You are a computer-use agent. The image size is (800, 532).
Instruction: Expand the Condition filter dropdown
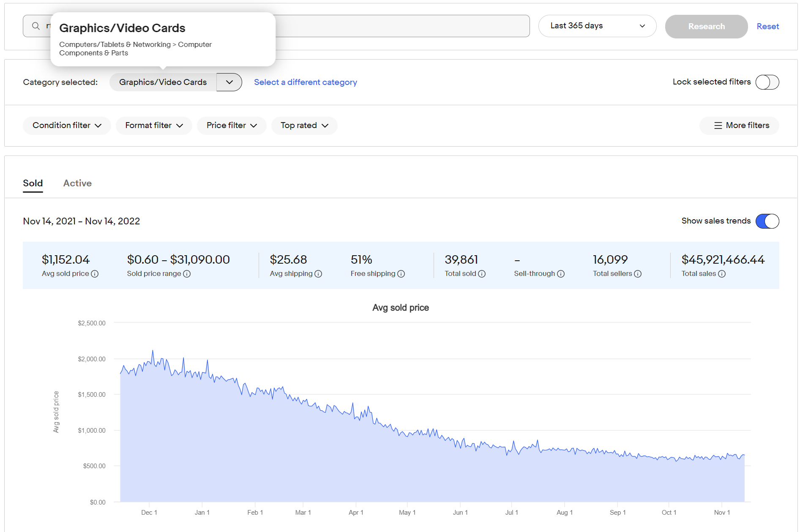pos(67,125)
